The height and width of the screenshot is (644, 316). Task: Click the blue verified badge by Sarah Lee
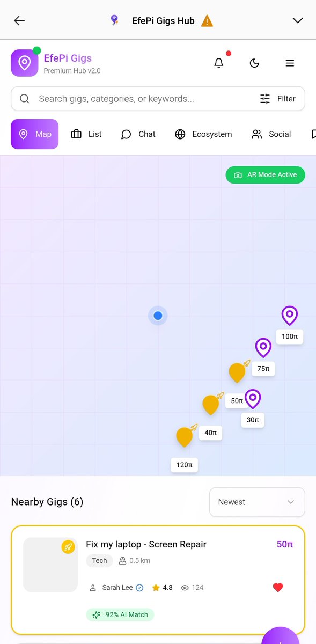point(139,588)
